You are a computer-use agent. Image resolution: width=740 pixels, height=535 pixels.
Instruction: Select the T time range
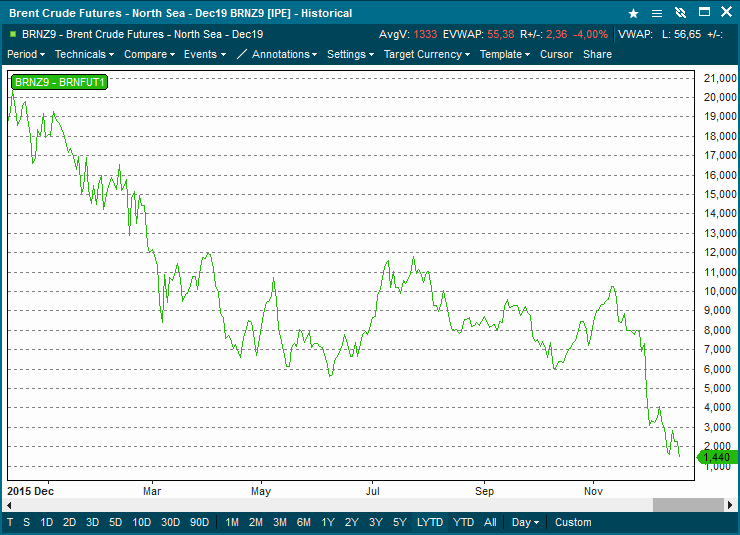click(x=10, y=522)
